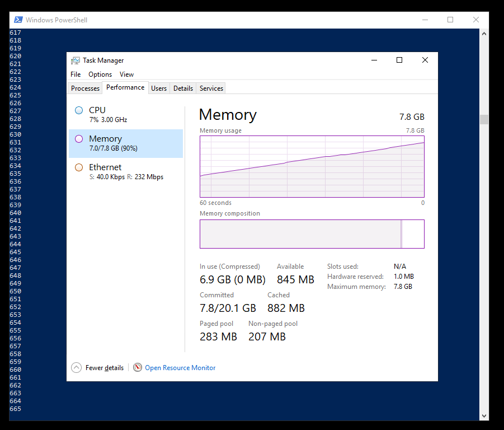
Task: Switch to the Processes tab
Action: (x=85, y=88)
